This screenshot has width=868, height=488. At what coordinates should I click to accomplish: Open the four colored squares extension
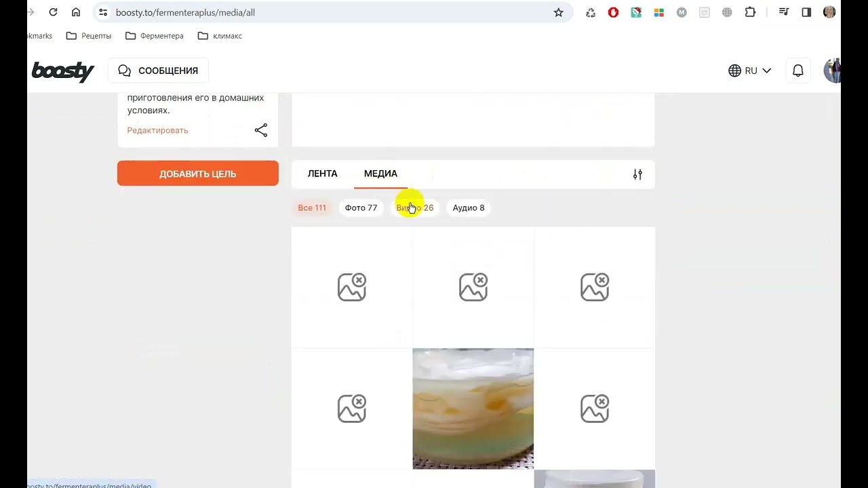tap(658, 12)
